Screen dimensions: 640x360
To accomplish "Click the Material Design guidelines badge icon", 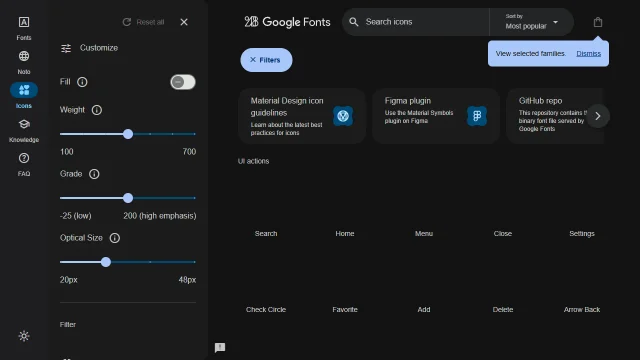I will coord(343,116).
